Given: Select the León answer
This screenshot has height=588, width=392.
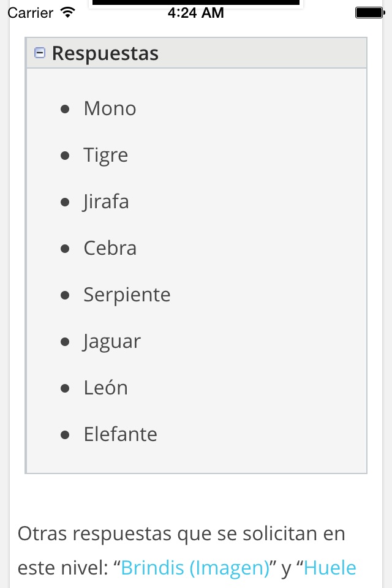Looking at the screenshot, I should click(105, 388).
